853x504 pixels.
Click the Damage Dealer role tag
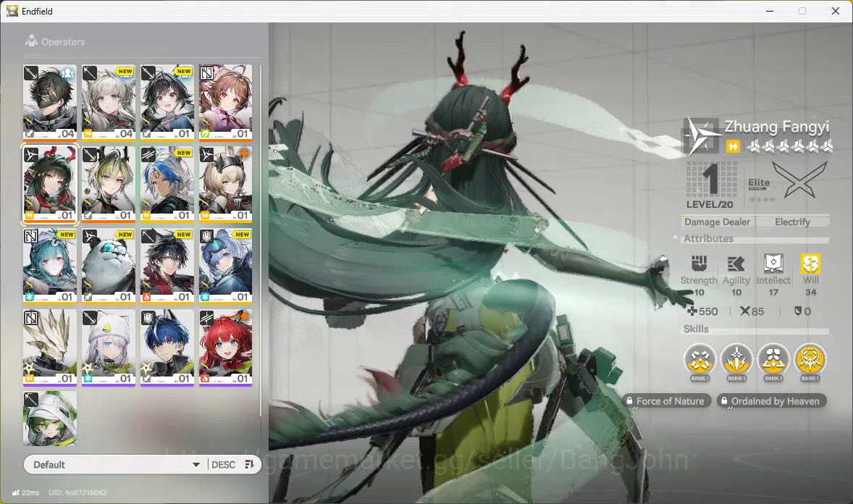pyautogui.click(x=717, y=222)
